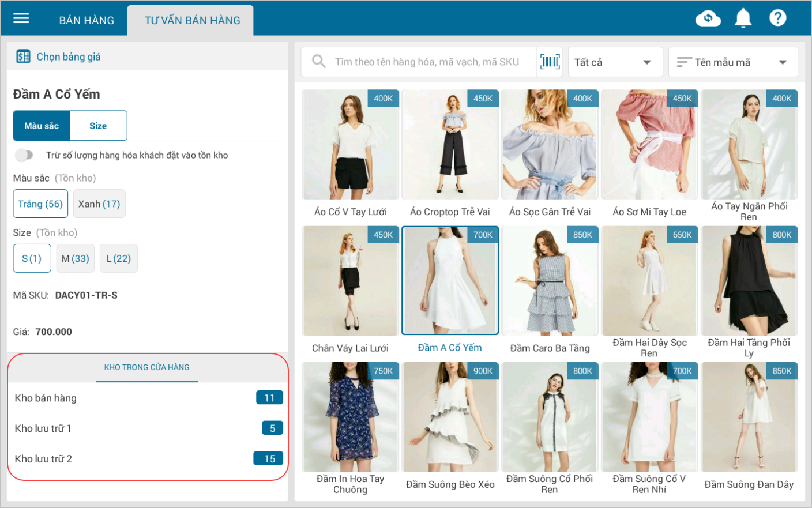
Task: Select the Màu sắc segment
Action: point(42,126)
